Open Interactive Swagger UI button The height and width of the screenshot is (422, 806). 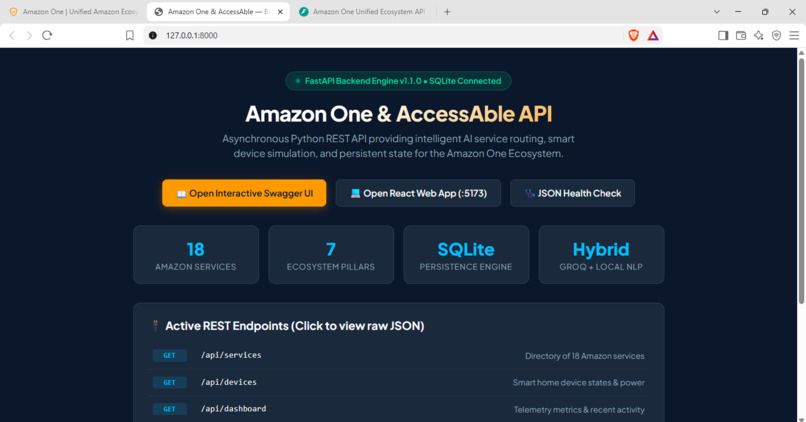[x=244, y=193]
